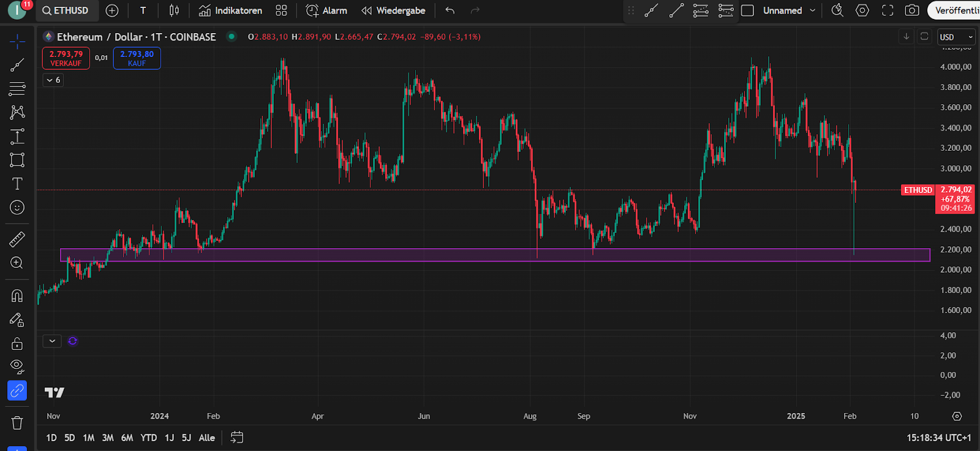Take a chart snapshot with camera icon
Viewport: 980px width, 451px height.
912,10
